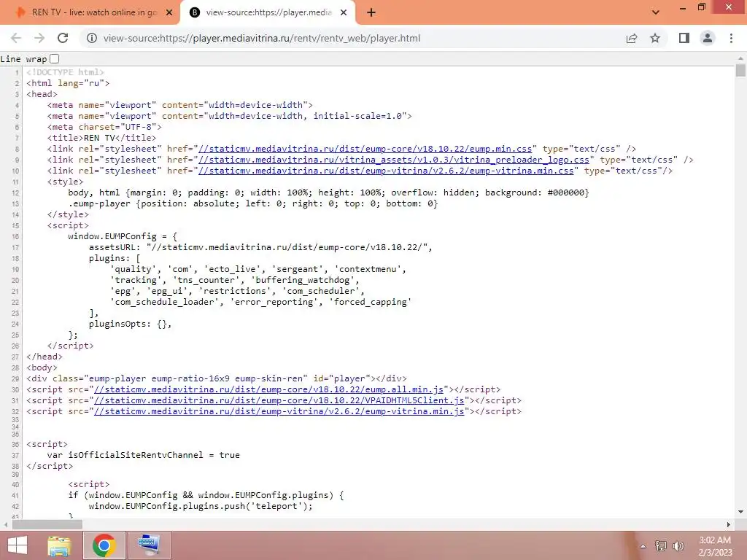
Task: Open the tab search chevron
Action: pyautogui.click(x=656, y=12)
